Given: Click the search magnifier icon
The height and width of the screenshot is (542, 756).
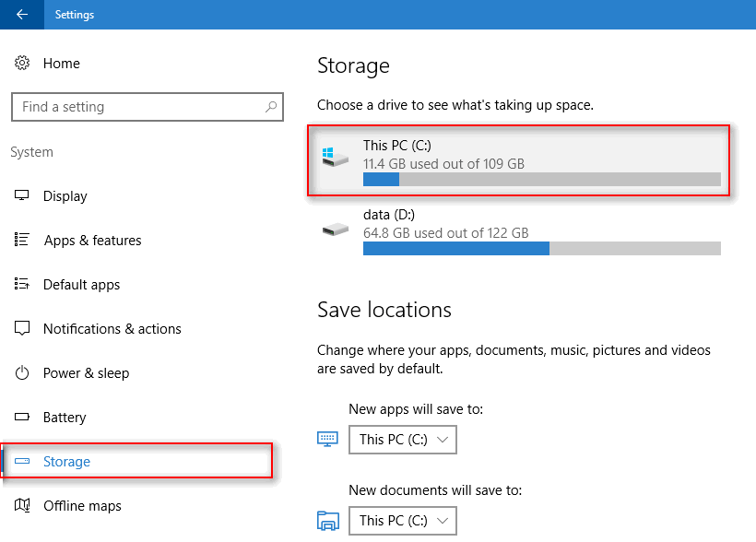Looking at the screenshot, I should tap(271, 106).
